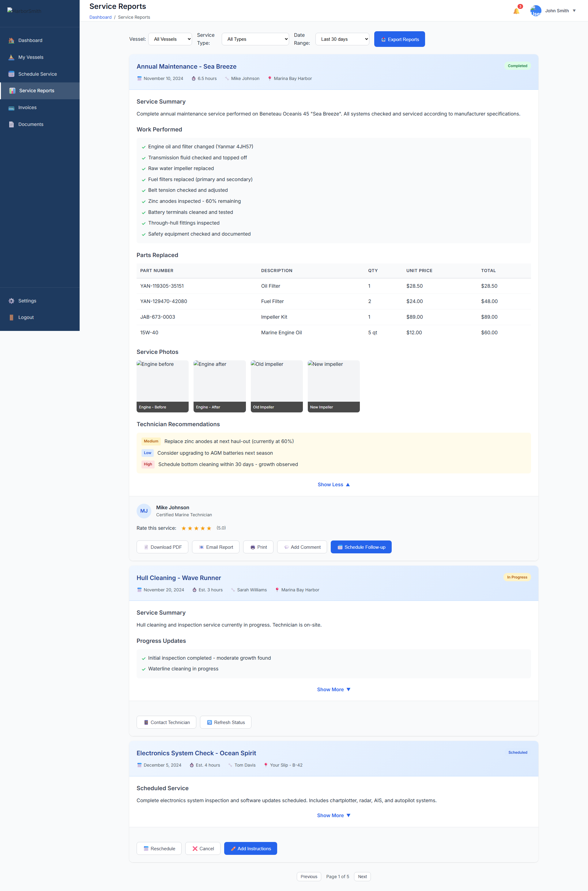Rate service with the fifth star
The height and width of the screenshot is (891, 588).
tap(209, 528)
